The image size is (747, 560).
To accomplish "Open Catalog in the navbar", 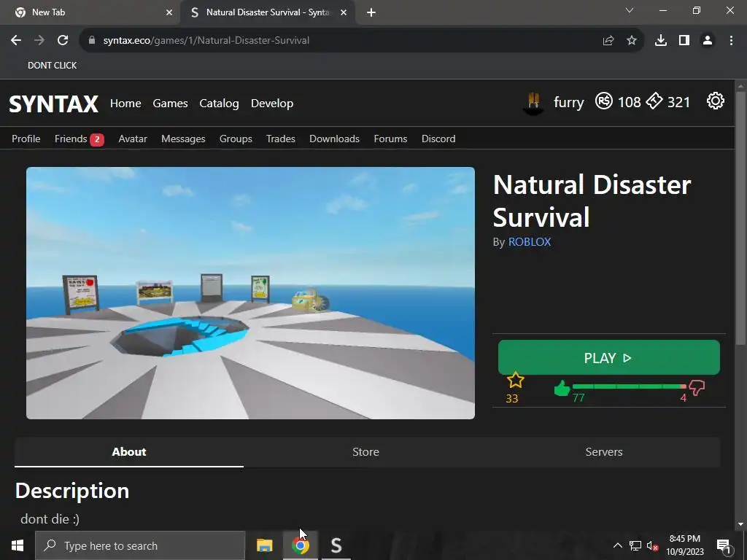I will click(219, 104).
